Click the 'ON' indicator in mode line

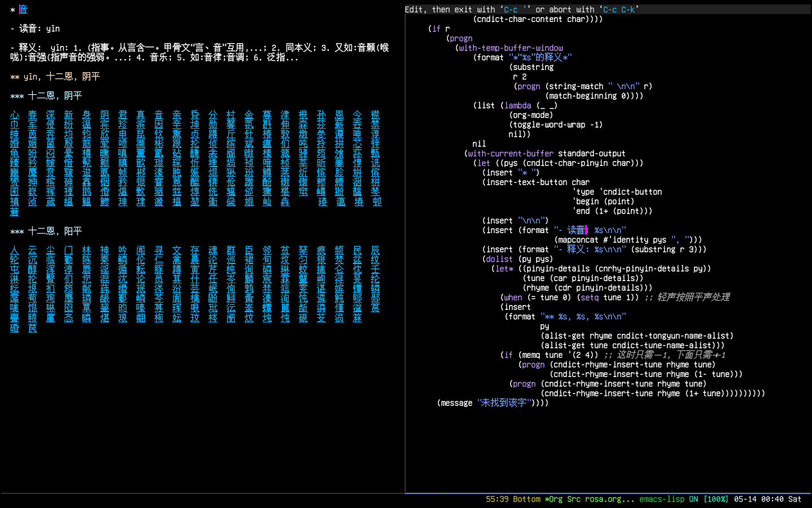click(x=694, y=499)
